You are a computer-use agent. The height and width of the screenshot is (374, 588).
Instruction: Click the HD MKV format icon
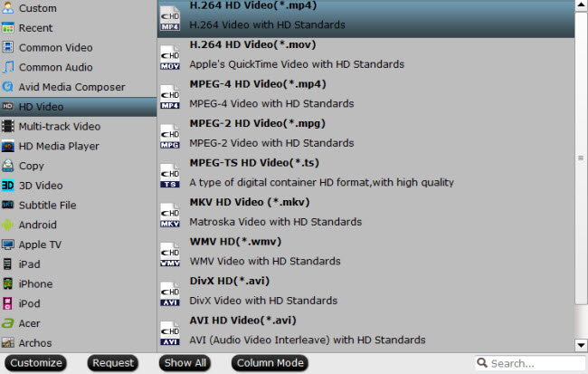point(170,216)
